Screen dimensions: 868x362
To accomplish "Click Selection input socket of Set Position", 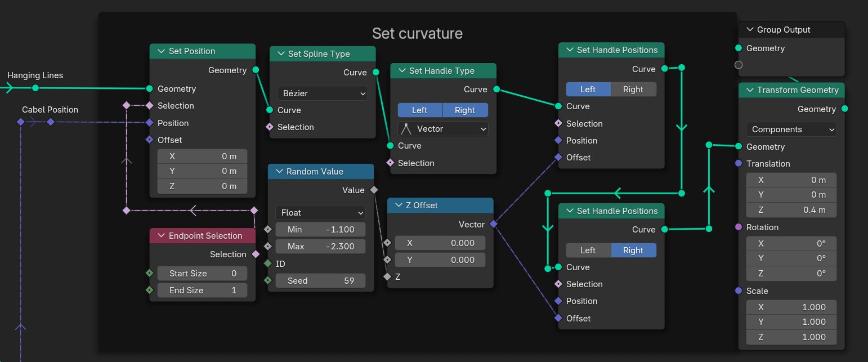I will [149, 105].
